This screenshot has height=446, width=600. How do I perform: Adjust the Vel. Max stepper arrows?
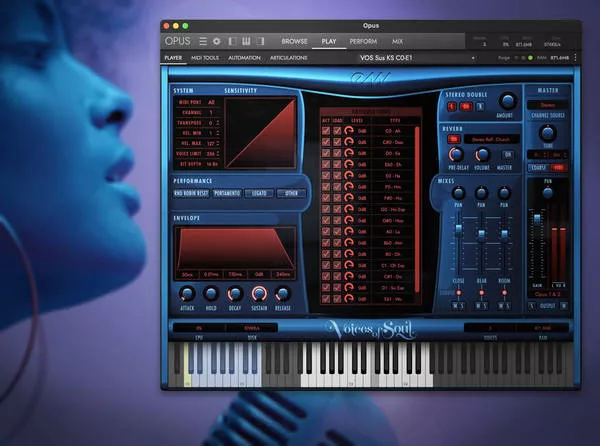tap(218, 143)
